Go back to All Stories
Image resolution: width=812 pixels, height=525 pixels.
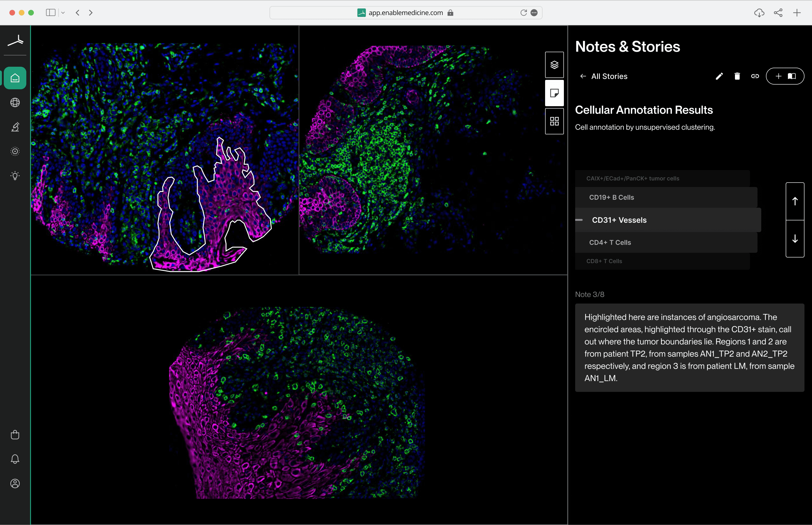coord(604,76)
